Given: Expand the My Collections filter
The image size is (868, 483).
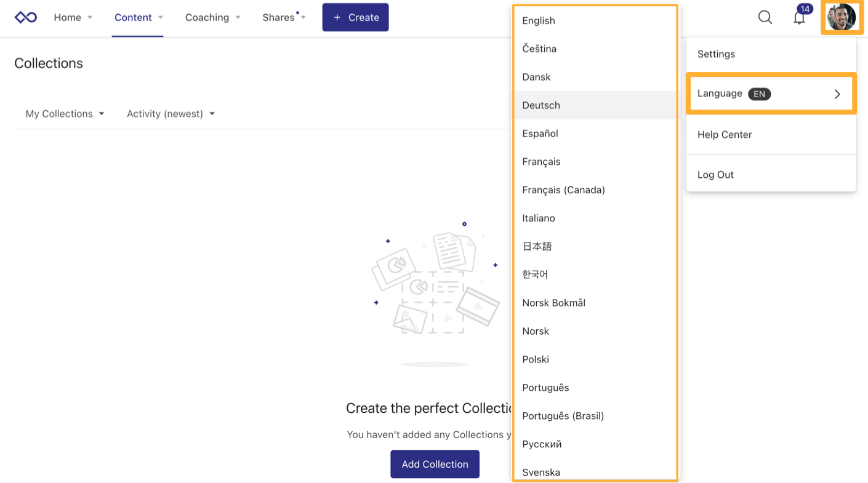Looking at the screenshot, I should tap(65, 114).
